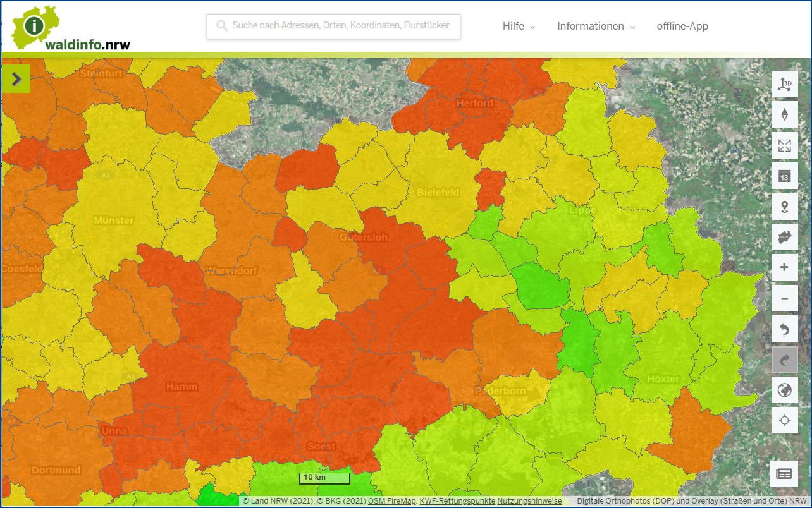812x508 pixels.
Task: Open the KWF-Rettungspunkte link
Action: [457, 501]
